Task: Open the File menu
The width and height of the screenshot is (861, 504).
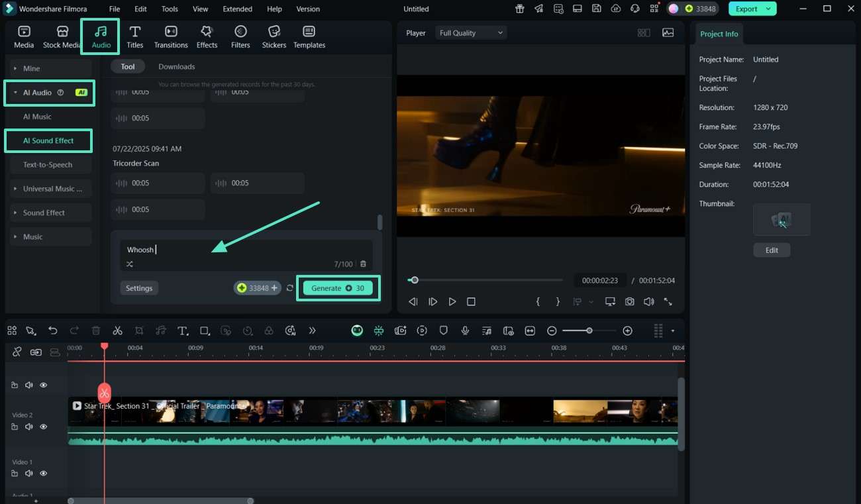Action: 115,9
